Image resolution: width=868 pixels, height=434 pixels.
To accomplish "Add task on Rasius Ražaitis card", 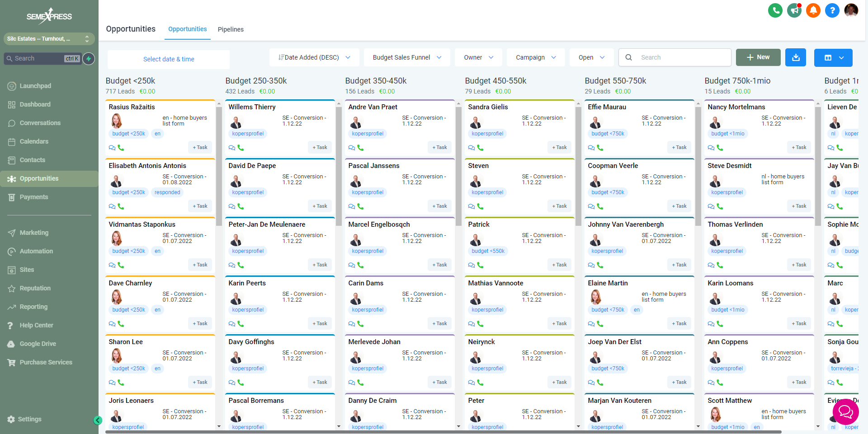I will [x=200, y=147].
